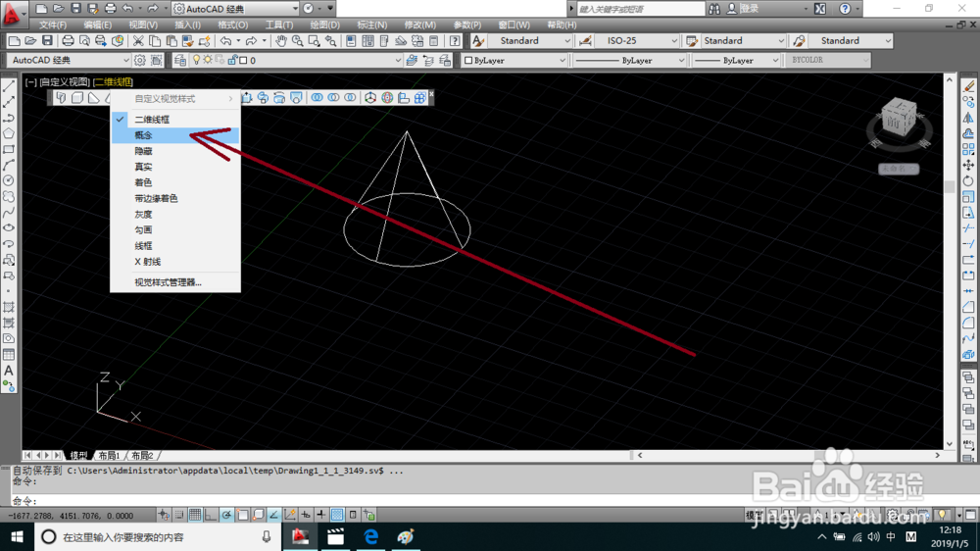Viewport: 980px width, 551px height.
Task: Select the Circle tool in Draw toolbar
Action: 9,180
